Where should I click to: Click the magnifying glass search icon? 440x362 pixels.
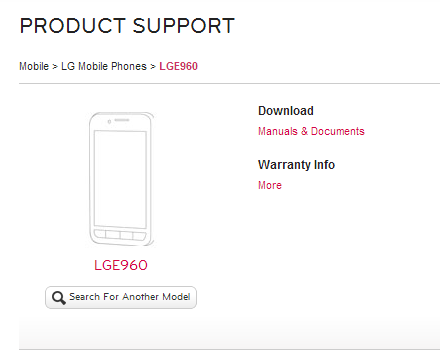tap(59, 297)
